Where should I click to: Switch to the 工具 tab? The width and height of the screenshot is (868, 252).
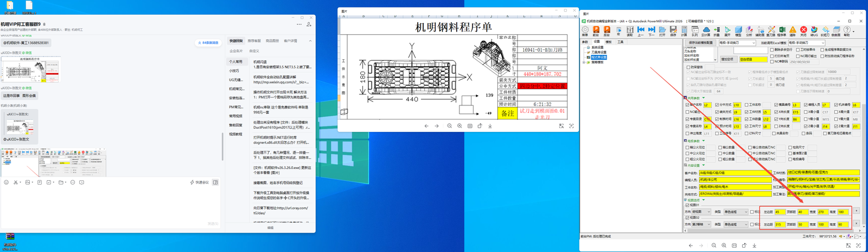(621, 42)
